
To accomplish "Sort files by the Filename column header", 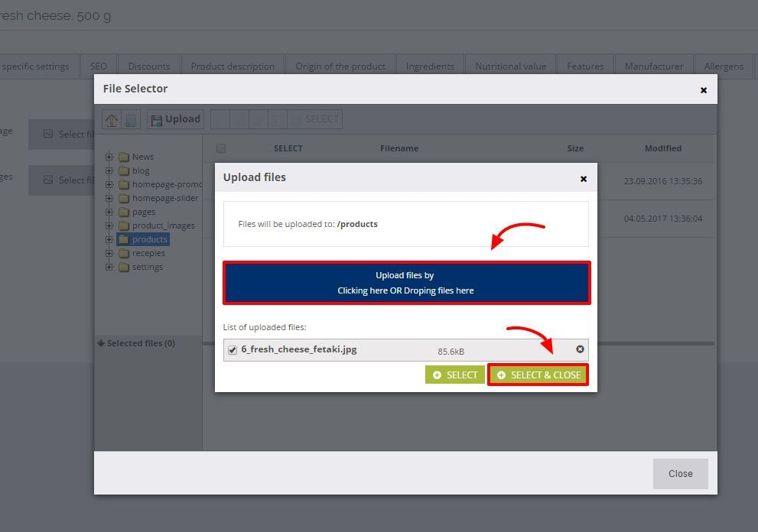I will point(399,148).
